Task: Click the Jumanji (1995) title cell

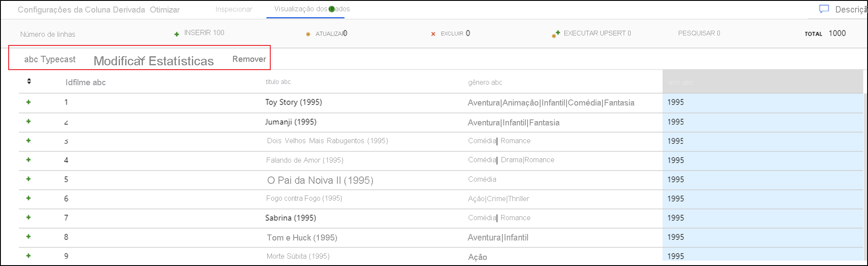Action: 291,122
